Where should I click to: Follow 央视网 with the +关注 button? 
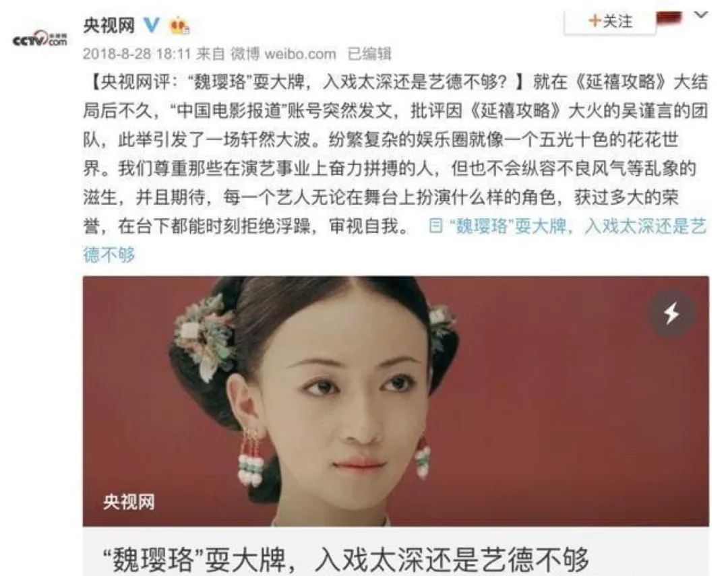coord(609,22)
